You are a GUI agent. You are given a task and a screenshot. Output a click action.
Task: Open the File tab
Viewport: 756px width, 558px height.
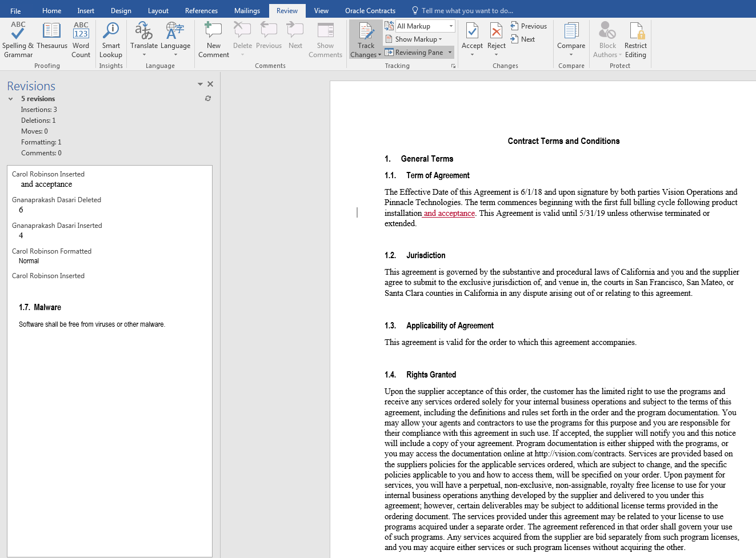click(x=15, y=11)
